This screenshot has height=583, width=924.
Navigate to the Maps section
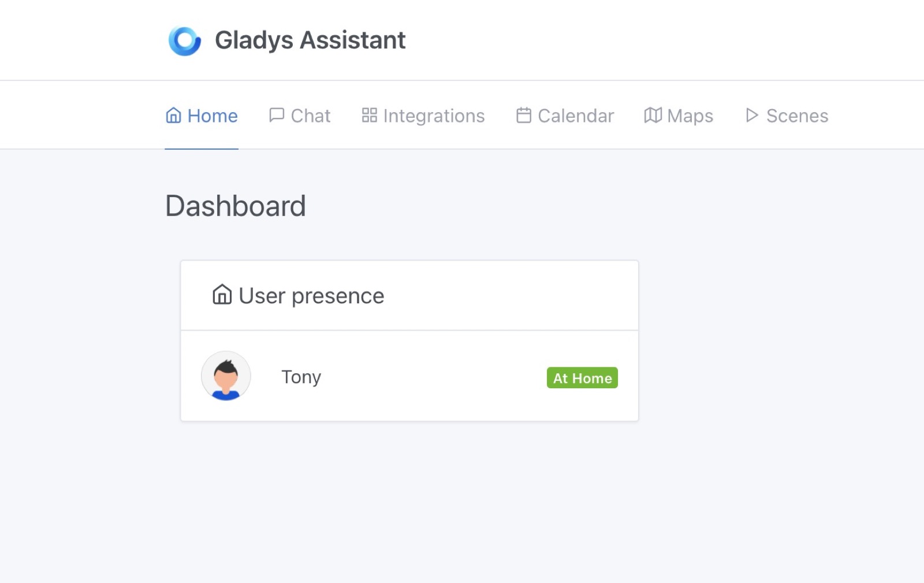click(690, 116)
